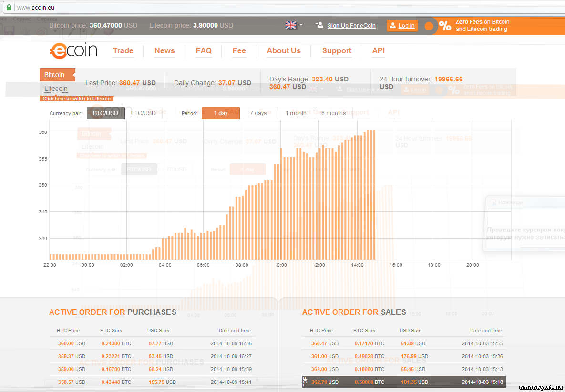Set chart period to 1 day
Screen dimensions: 565x392
tap(221, 113)
